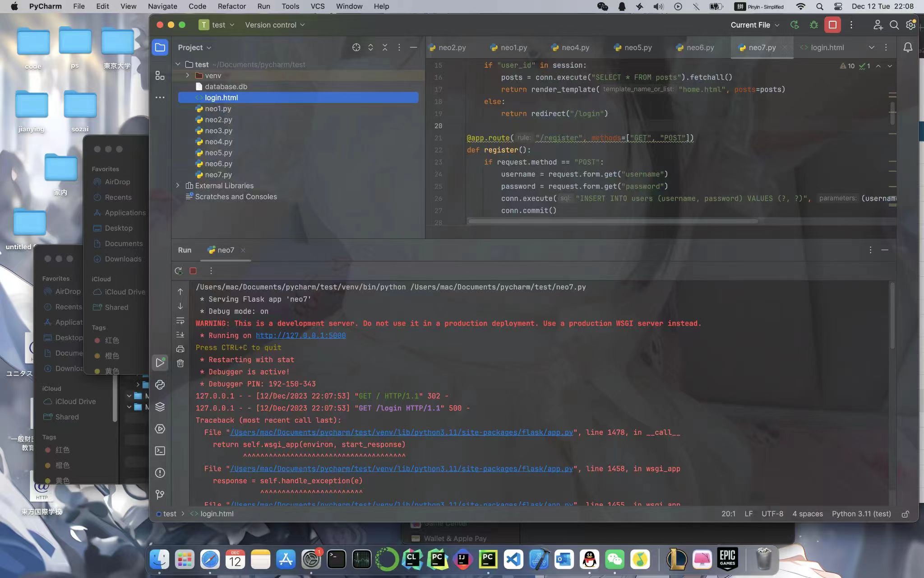Open Services tool window
The width and height of the screenshot is (924, 578).
tap(160, 429)
